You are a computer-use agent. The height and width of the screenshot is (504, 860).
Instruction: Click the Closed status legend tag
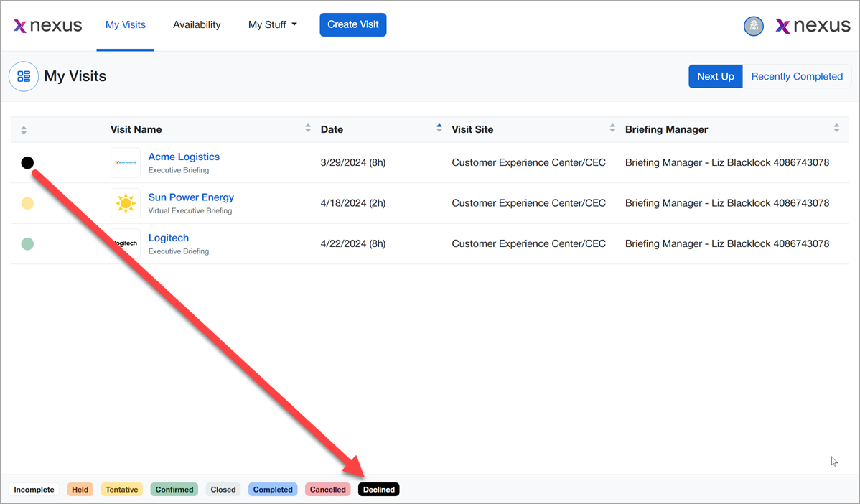223,490
